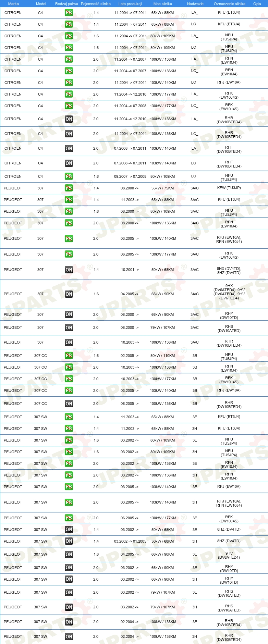Click the 'LC_' body cell in C4 103kW petrol row
The image size is (268, 644).
[x=195, y=82]
